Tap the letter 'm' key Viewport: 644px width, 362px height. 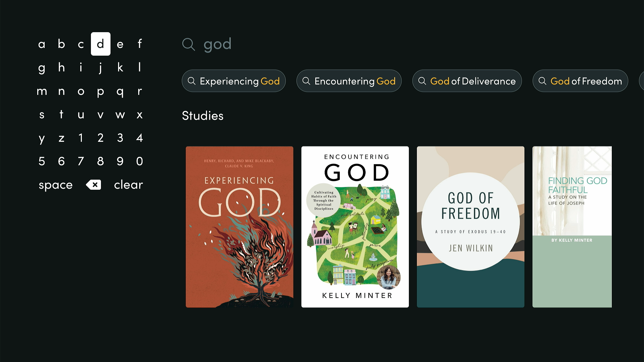(x=42, y=91)
